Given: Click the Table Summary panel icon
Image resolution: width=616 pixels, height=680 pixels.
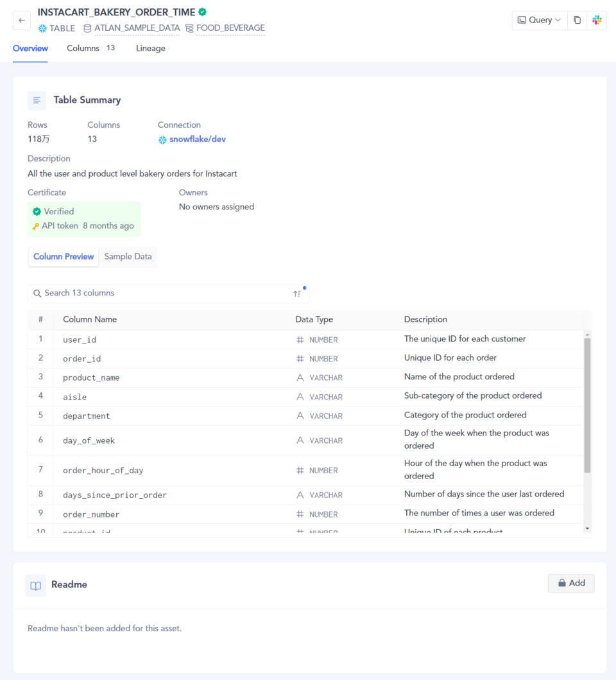Looking at the screenshot, I should [x=37, y=100].
